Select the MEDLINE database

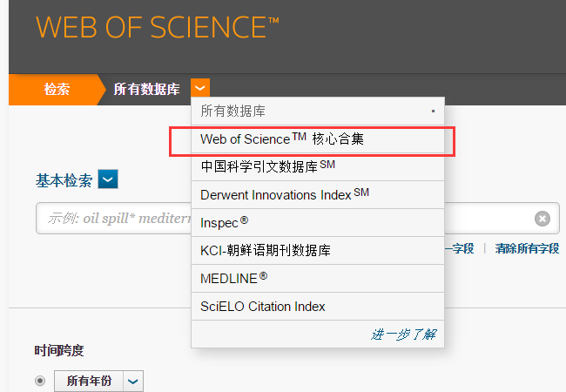tap(233, 279)
